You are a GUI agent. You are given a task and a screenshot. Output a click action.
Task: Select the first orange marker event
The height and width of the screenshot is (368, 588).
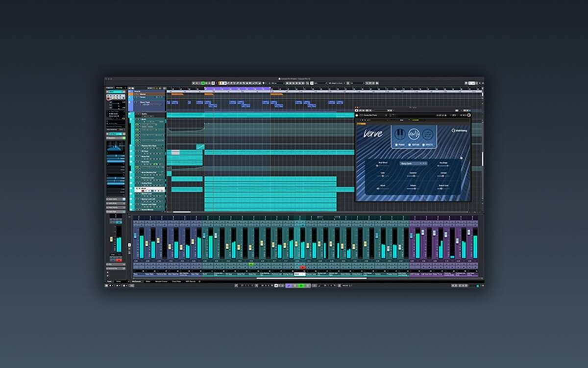pyautogui.click(x=178, y=94)
